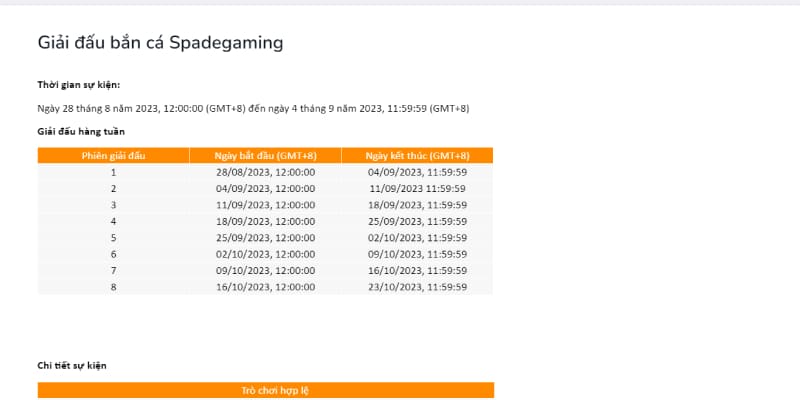800x400 pixels.
Task: Click start date 18/09/2023, 12:00:00
Action: tap(265, 221)
